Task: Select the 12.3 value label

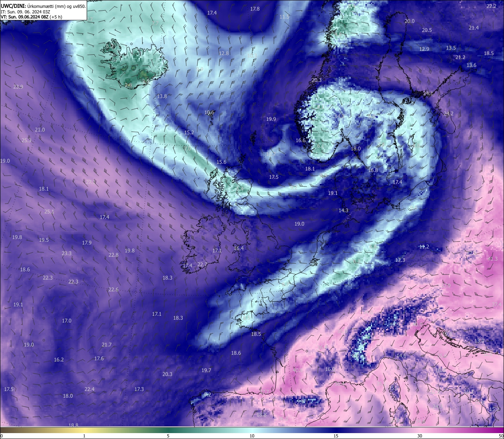Action: [400, 260]
